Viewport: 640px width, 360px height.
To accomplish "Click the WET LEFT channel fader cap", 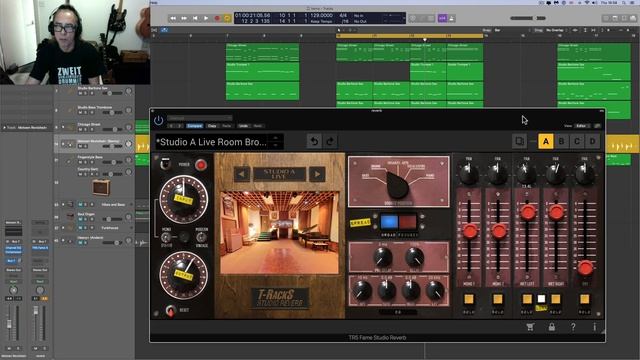I will coord(527,212).
